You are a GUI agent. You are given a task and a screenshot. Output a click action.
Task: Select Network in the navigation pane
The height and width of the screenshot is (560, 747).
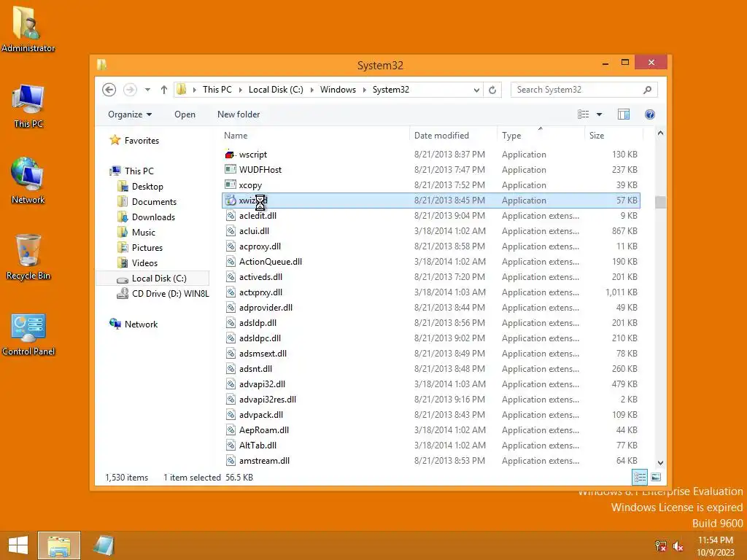click(x=134, y=324)
